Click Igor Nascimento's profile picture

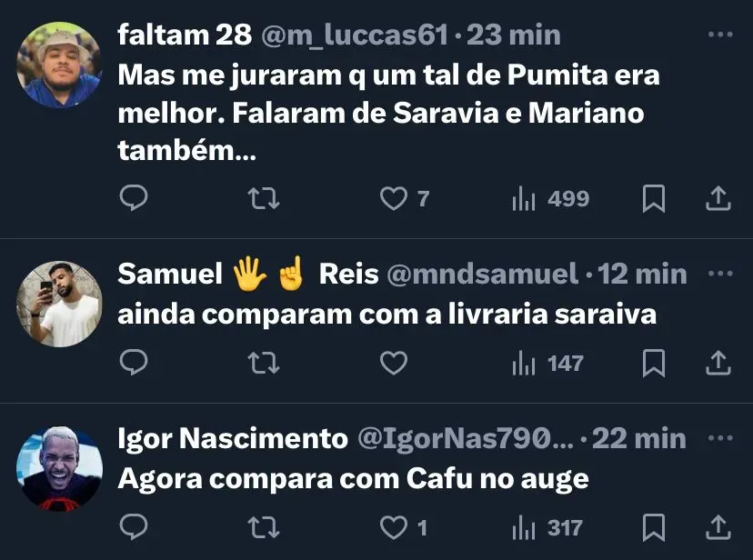(60, 468)
